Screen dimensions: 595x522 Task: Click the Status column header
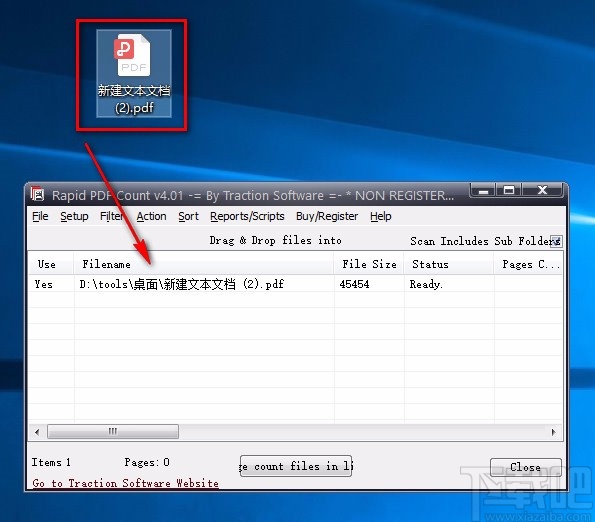pyautogui.click(x=449, y=264)
